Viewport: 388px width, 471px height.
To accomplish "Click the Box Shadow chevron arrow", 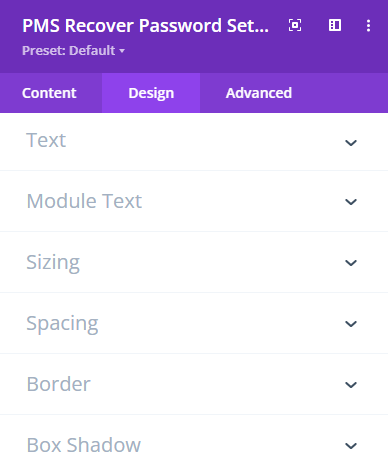I will point(351,446).
